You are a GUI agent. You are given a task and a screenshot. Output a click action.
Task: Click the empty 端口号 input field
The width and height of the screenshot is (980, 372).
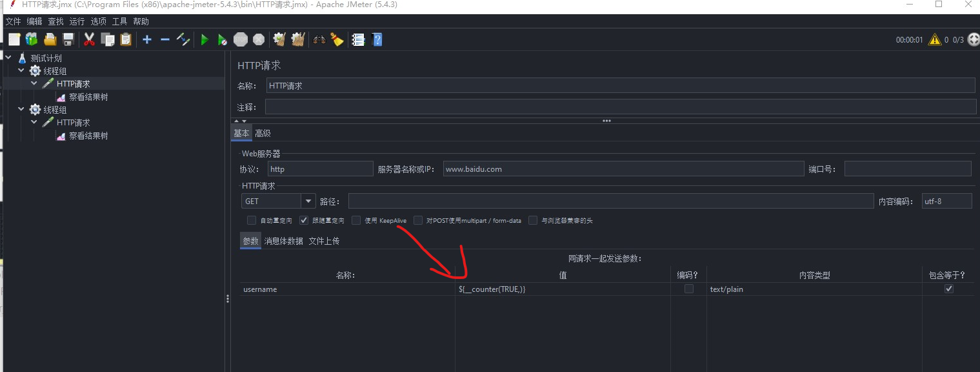(x=908, y=169)
